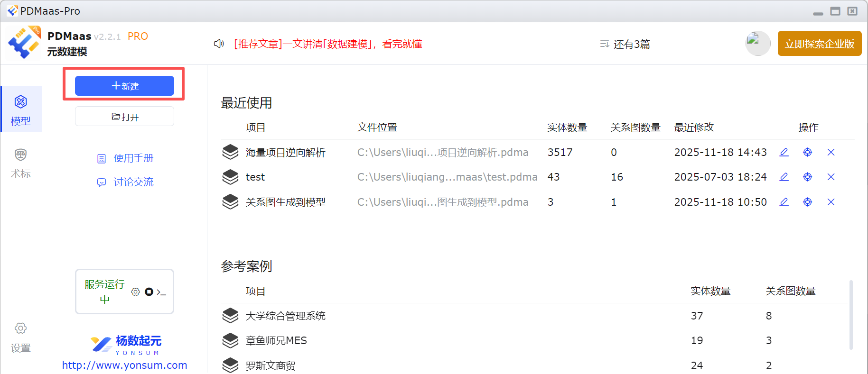Click the locate icon for 海量项目逆向解析 row
868x374 pixels.
807,152
